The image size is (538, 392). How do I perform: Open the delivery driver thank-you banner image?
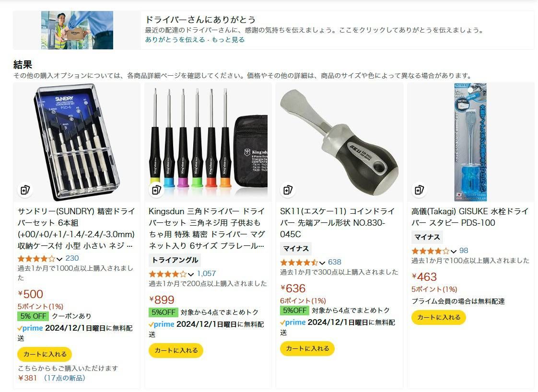(77, 30)
